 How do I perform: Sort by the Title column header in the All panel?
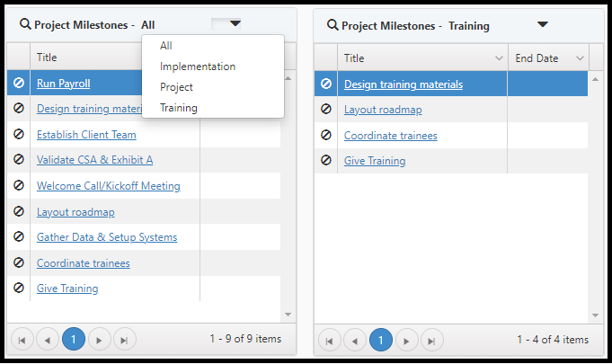click(x=47, y=58)
